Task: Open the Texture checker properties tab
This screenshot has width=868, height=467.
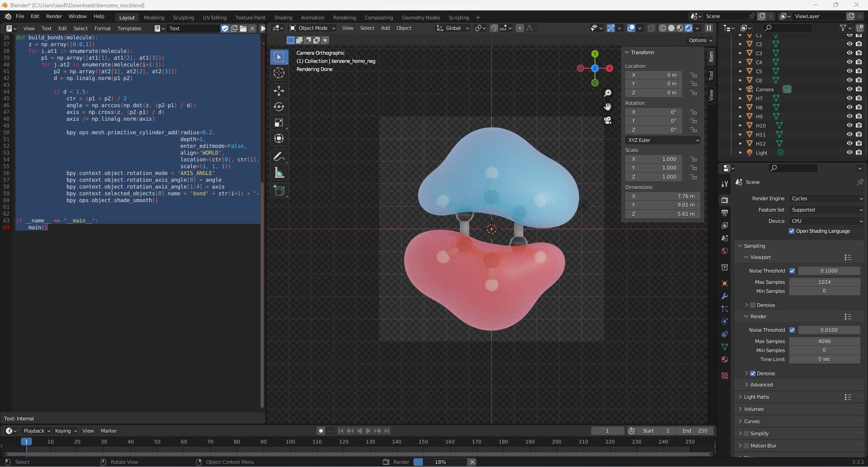Action: tap(725, 376)
